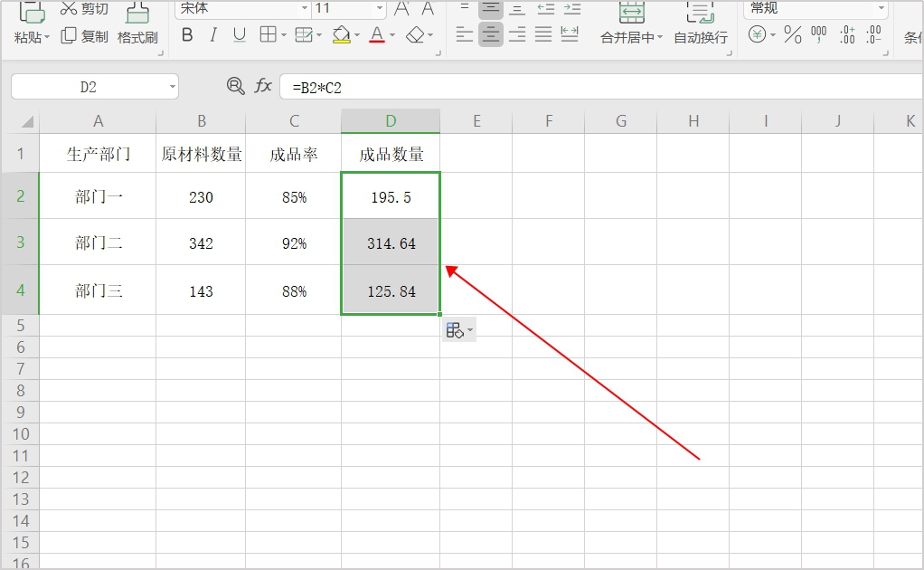Apply the yellow fill color bucket

coord(341,35)
